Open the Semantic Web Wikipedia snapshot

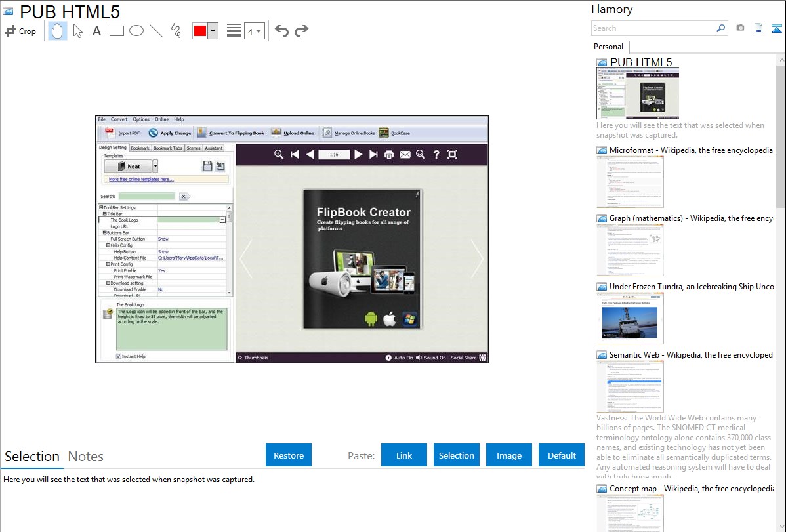691,354
